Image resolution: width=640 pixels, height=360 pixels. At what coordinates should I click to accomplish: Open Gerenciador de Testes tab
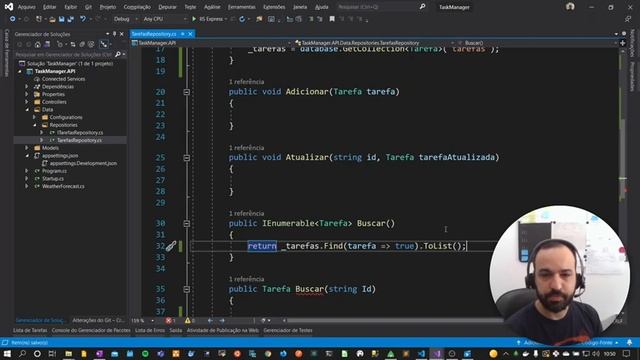point(288,330)
